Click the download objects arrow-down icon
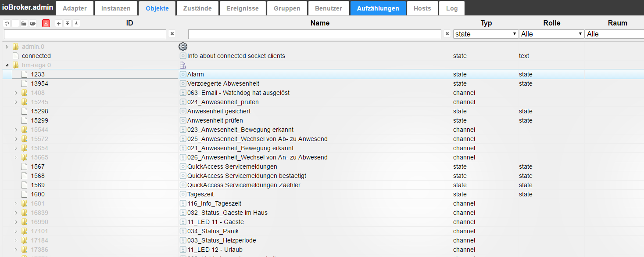 tap(76, 23)
